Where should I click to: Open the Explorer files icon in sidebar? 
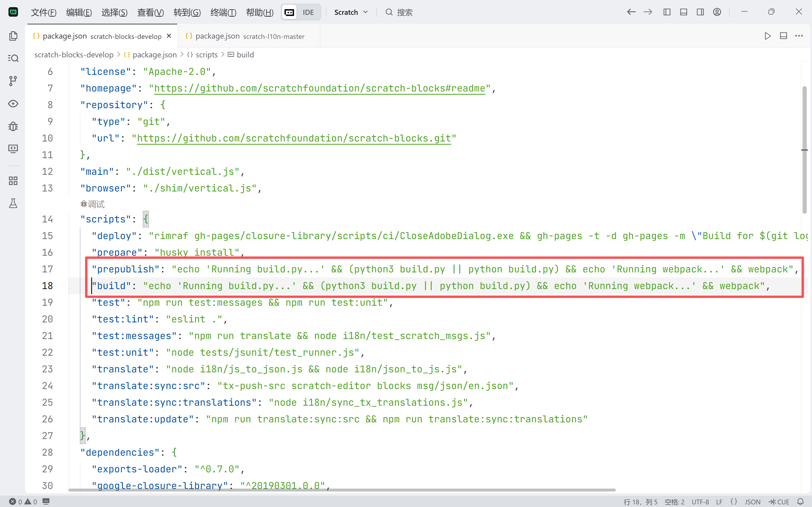pyautogui.click(x=13, y=36)
